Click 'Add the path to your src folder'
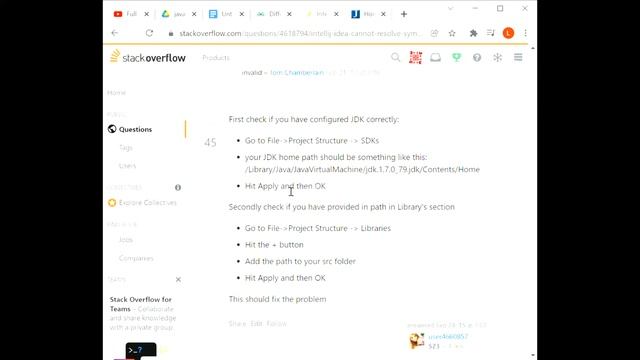 click(300, 261)
